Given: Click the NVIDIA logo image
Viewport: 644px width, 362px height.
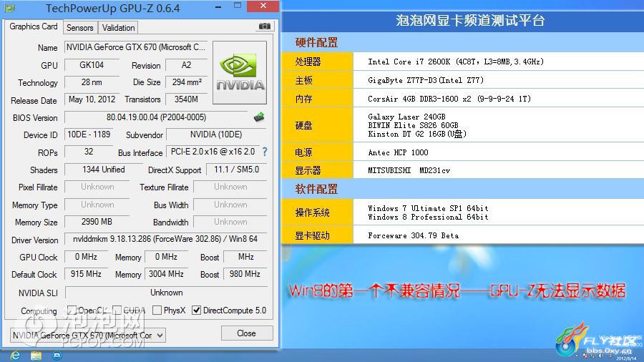Looking at the screenshot, I should (240, 72).
